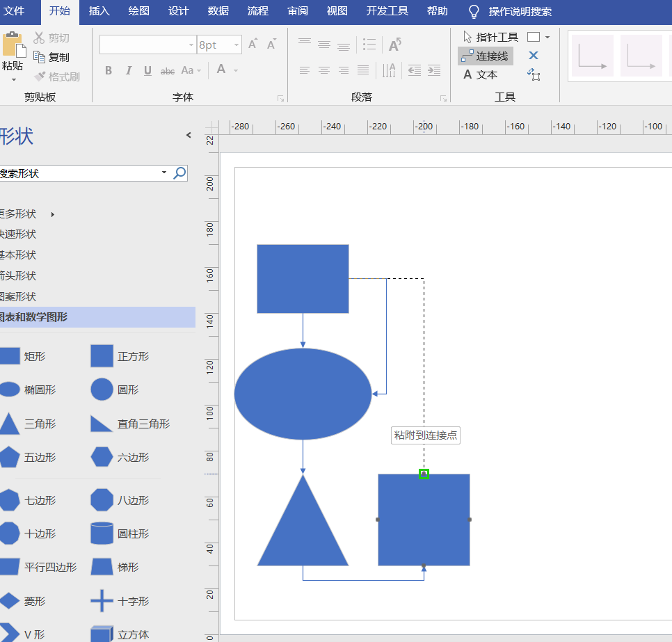Select the Pointer Tool (指针工具)
672x642 pixels.
click(490, 38)
